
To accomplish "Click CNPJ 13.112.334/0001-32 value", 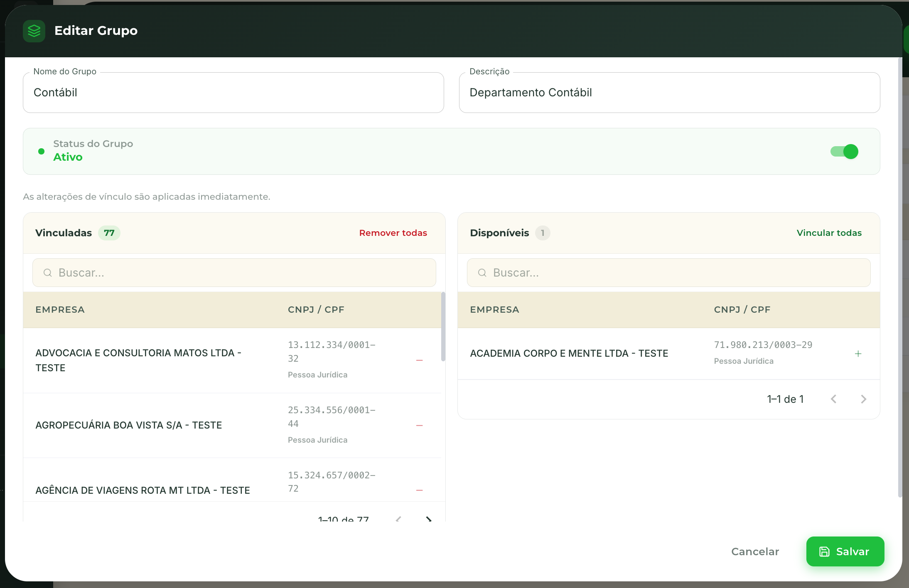I will [332, 352].
